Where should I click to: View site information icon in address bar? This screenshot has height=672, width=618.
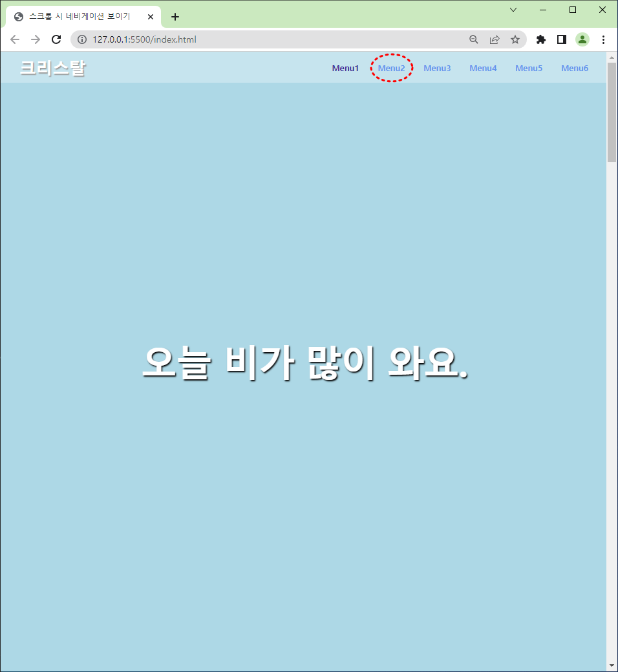(x=82, y=39)
